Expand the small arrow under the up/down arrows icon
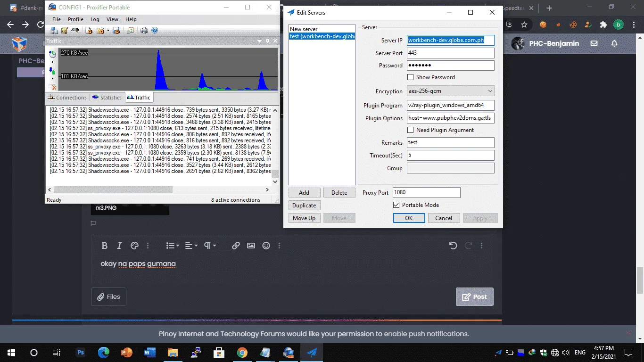The image size is (644, 362). [52, 78]
